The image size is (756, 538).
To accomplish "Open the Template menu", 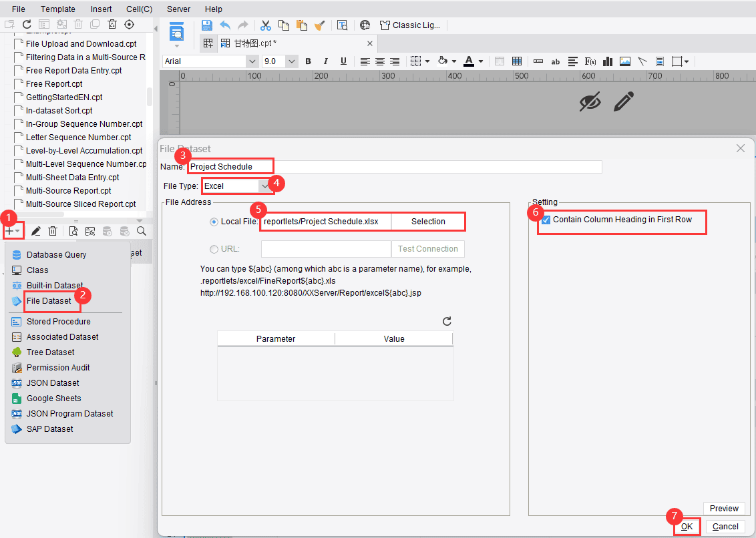I will 58,9.
